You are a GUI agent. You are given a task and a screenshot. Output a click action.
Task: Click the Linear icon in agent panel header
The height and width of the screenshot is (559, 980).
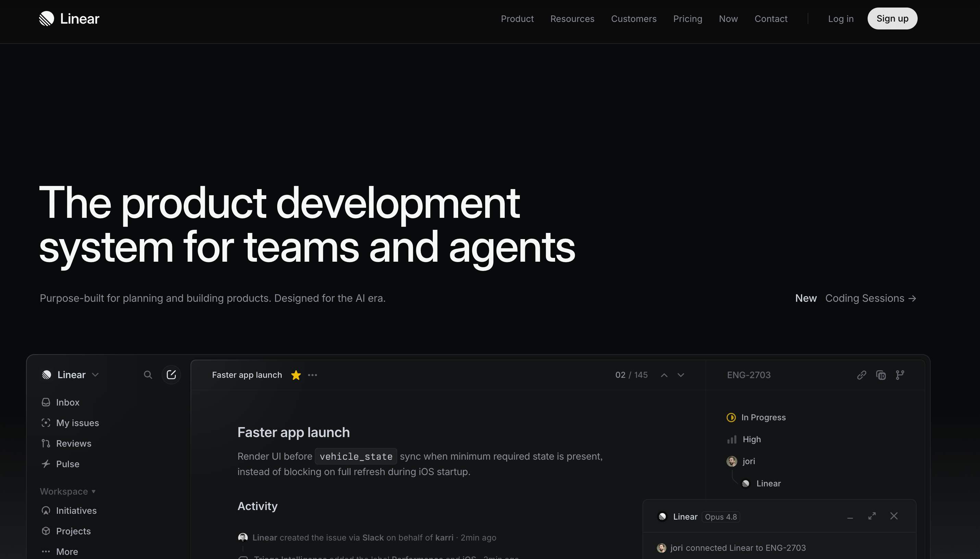(x=662, y=517)
